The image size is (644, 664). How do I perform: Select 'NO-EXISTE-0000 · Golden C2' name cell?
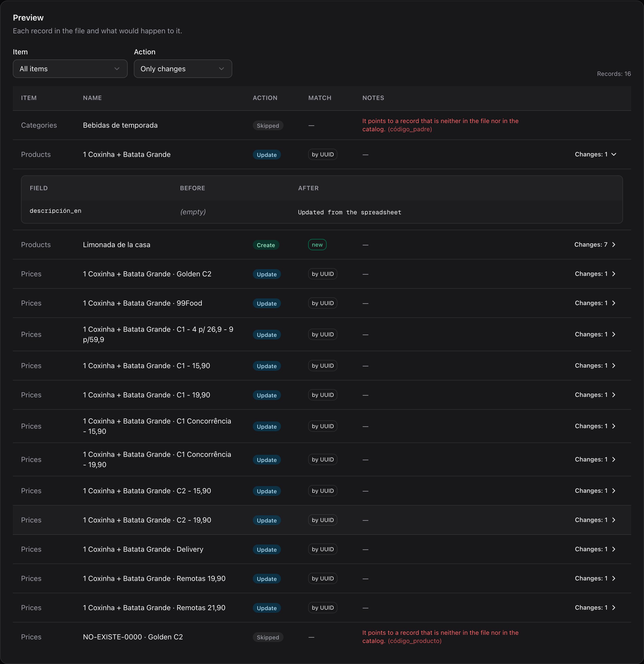[x=133, y=637]
